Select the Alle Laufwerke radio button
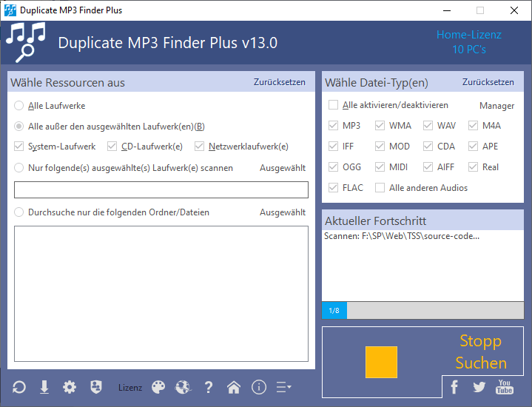Viewport: 532px width, 407px height. tap(19, 106)
